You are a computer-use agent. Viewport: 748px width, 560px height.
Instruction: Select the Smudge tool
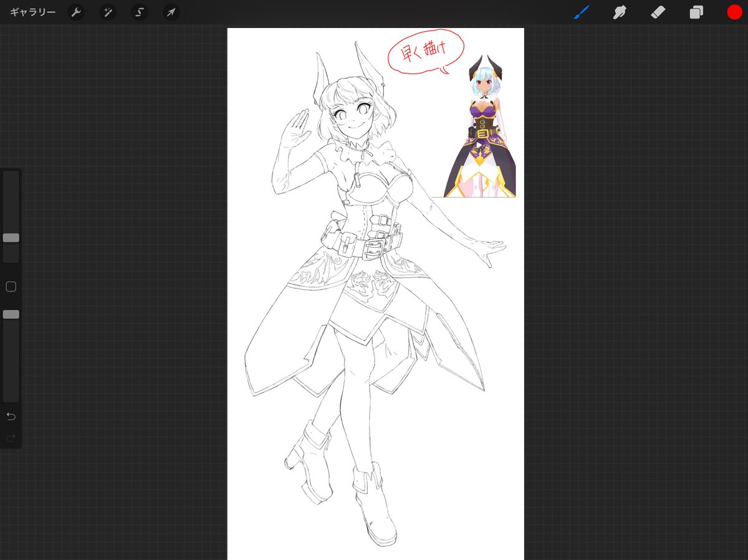pos(620,12)
